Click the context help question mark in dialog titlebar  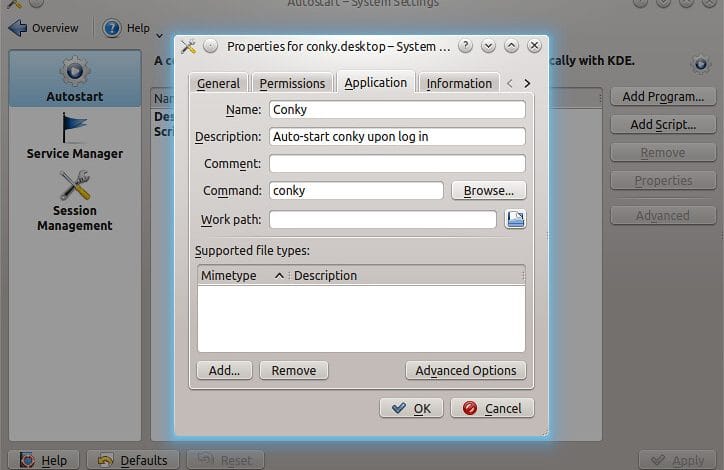[465, 46]
